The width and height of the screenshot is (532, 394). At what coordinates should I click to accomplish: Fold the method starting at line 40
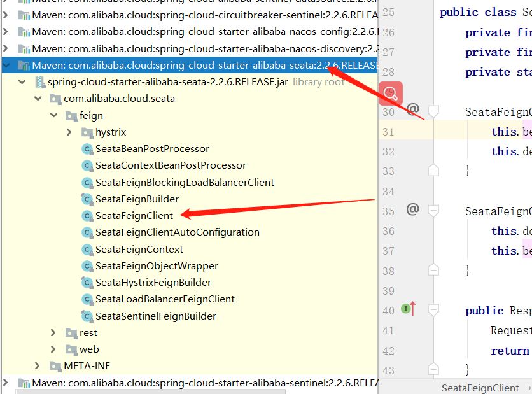pos(433,310)
